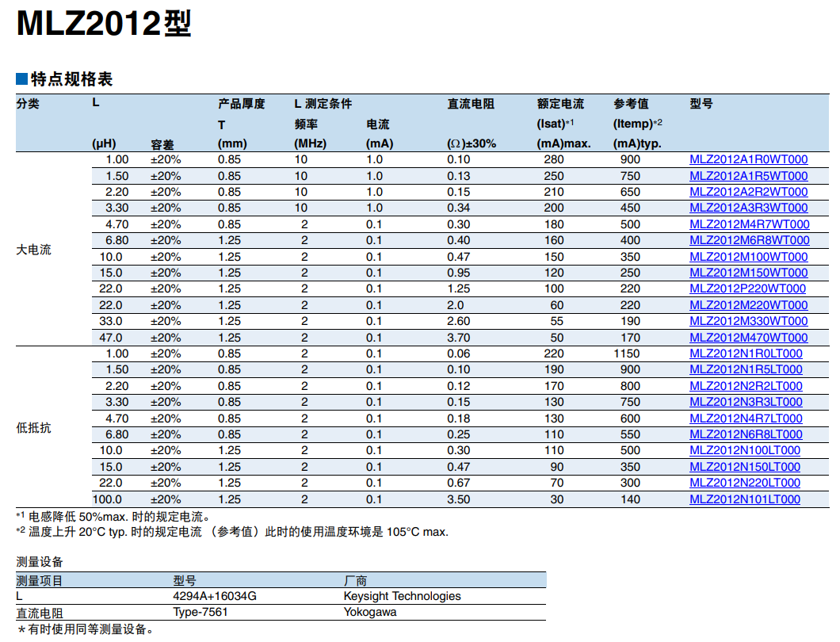Visit the MLZ2012N1R0LT000 product link
Image resolution: width=840 pixels, height=642 pixels.
tap(746, 353)
